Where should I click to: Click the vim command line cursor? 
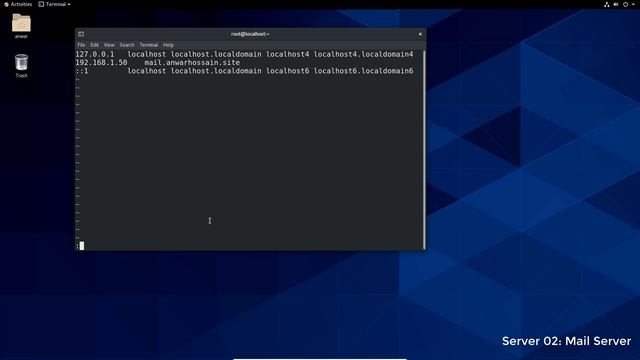pos(82,246)
